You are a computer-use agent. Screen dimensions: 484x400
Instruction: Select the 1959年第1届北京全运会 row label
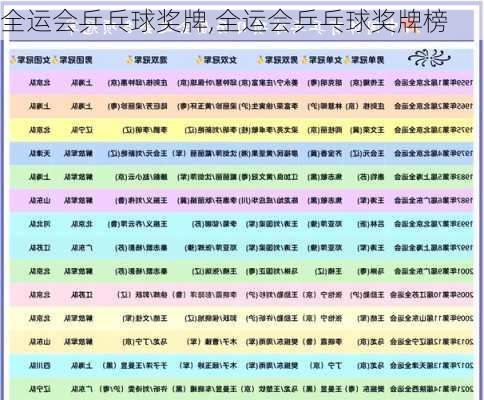click(x=433, y=83)
